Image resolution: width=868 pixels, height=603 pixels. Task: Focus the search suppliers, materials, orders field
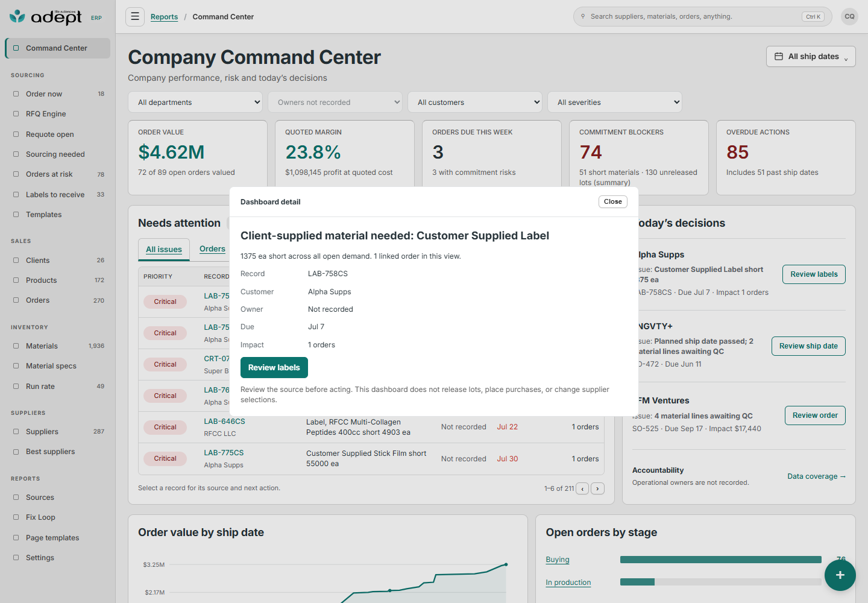pos(703,17)
